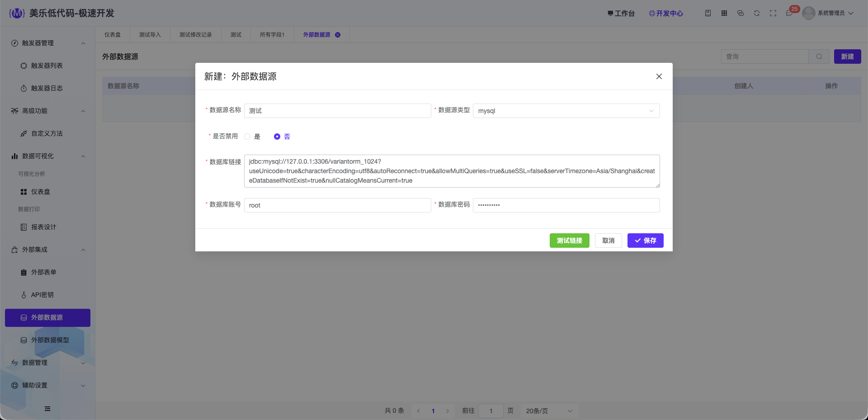Switch to the 测试导入 tab
The height and width of the screenshot is (420, 868).
[x=150, y=35]
